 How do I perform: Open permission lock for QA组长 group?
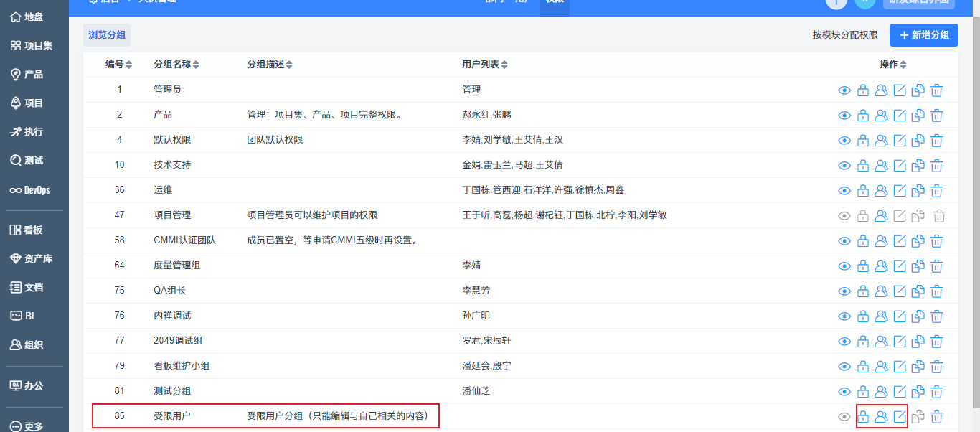(x=863, y=291)
